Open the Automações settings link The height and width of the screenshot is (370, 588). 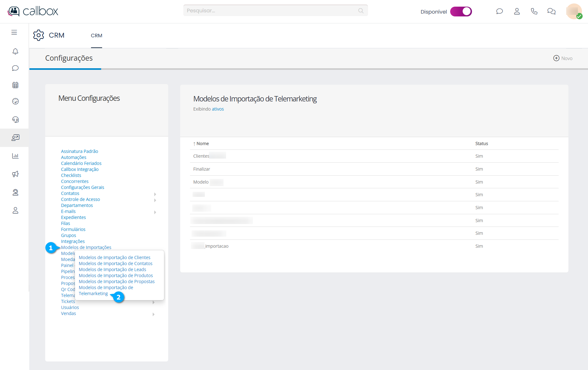tap(74, 157)
